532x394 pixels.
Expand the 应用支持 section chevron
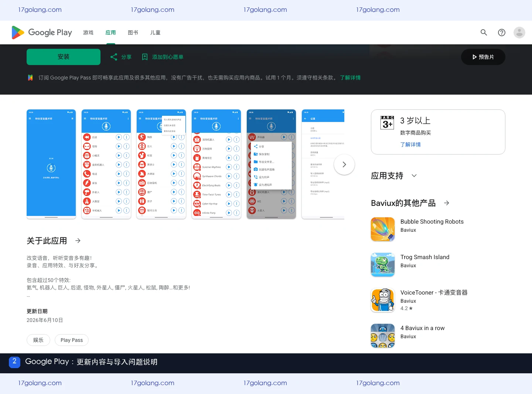414,176
